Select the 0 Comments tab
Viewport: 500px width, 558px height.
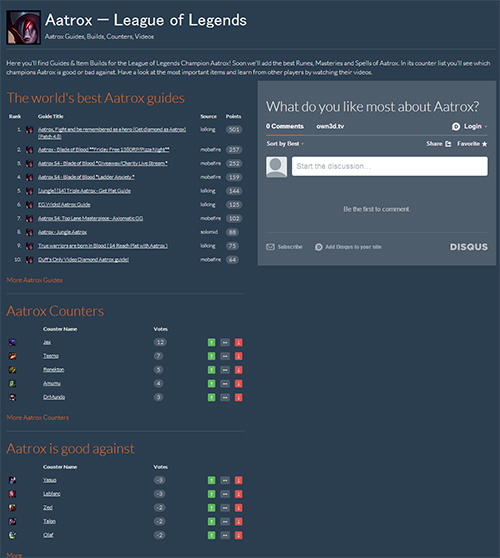[x=285, y=126]
